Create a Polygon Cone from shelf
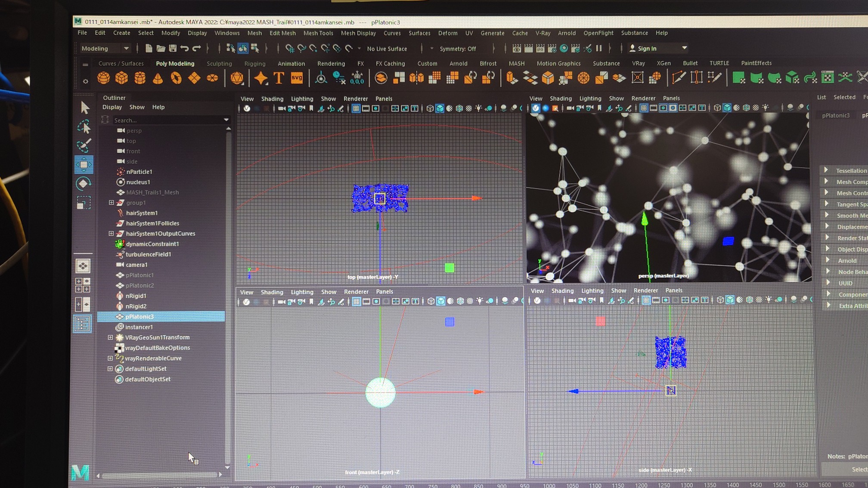This screenshot has width=868, height=488. [x=158, y=78]
